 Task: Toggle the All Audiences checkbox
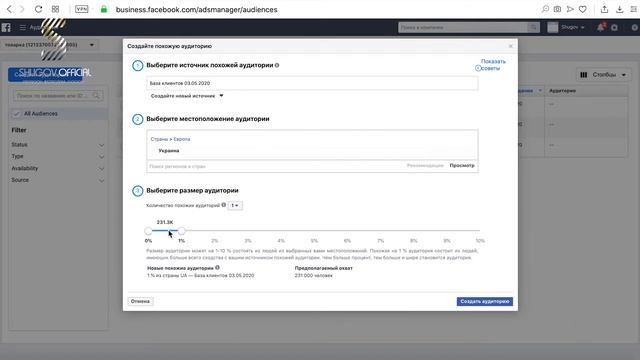pos(16,113)
